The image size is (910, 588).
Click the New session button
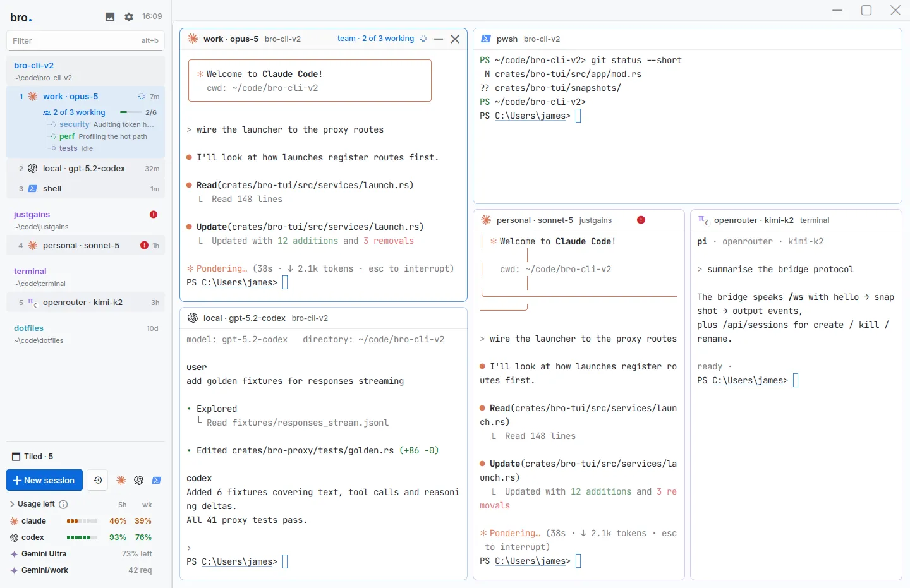(44, 480)
